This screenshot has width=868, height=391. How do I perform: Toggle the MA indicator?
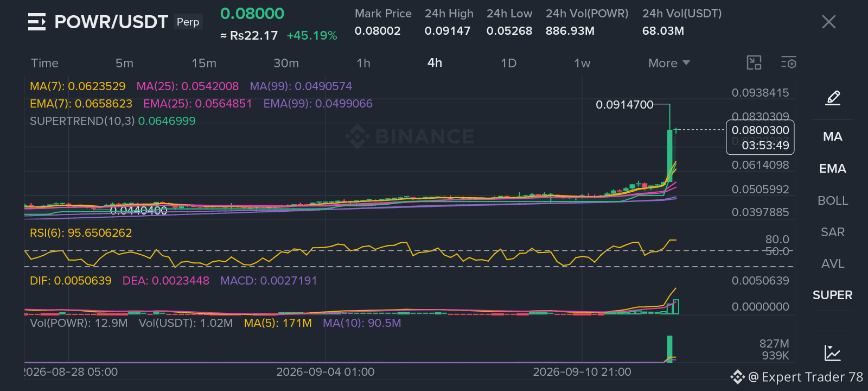pyautogui.click(x=833, y=136)
